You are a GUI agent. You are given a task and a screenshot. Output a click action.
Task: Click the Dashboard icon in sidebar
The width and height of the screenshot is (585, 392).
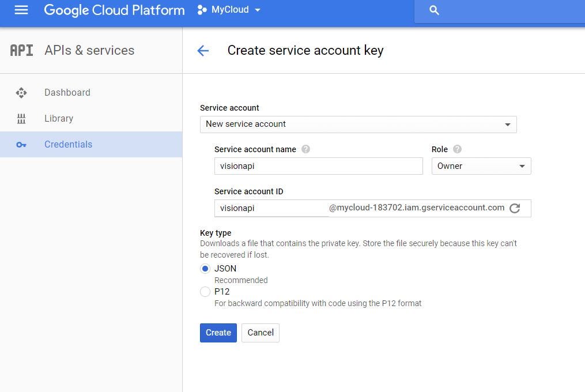(21, 92)
